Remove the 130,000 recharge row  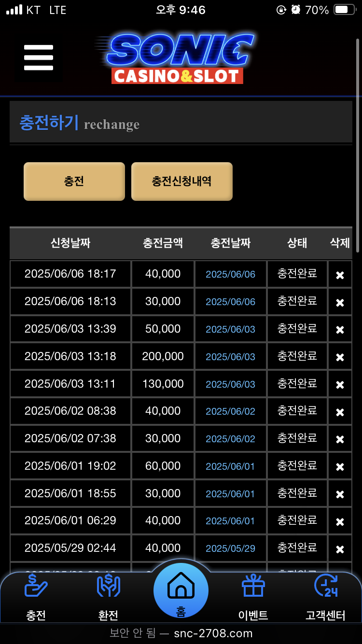click(340, 385)
